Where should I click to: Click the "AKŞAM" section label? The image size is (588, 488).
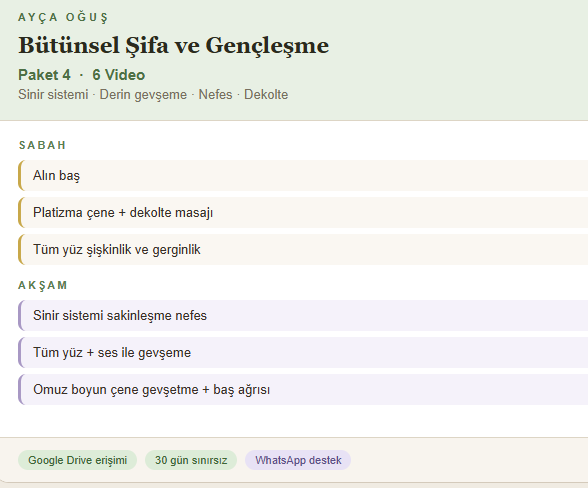[x=43, y=285]
